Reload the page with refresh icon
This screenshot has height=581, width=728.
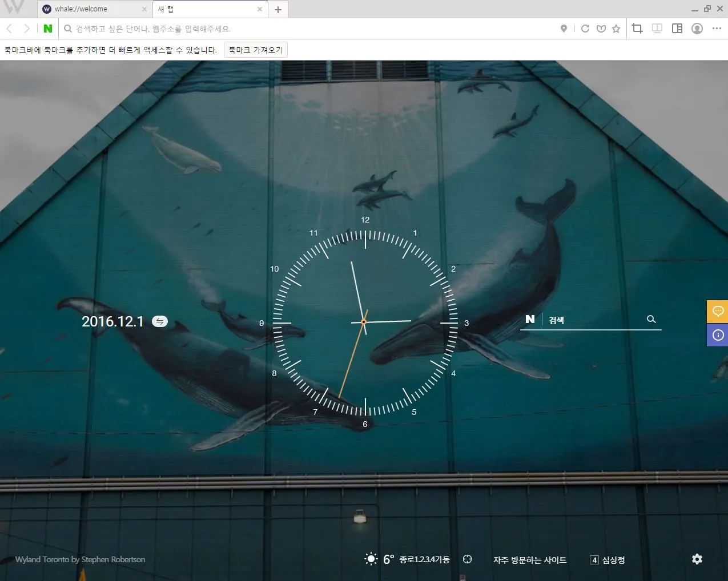[x=585, y=29]
